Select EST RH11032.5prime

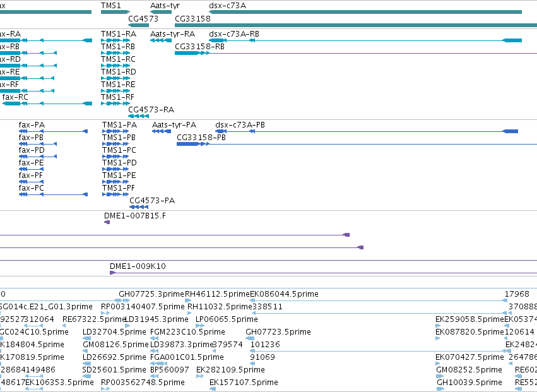(x=220, y=307)
